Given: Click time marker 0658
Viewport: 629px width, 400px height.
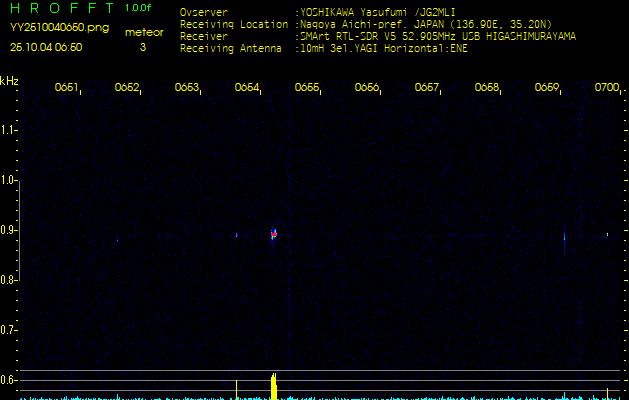Looking at the screenshot, I should 487,87.
